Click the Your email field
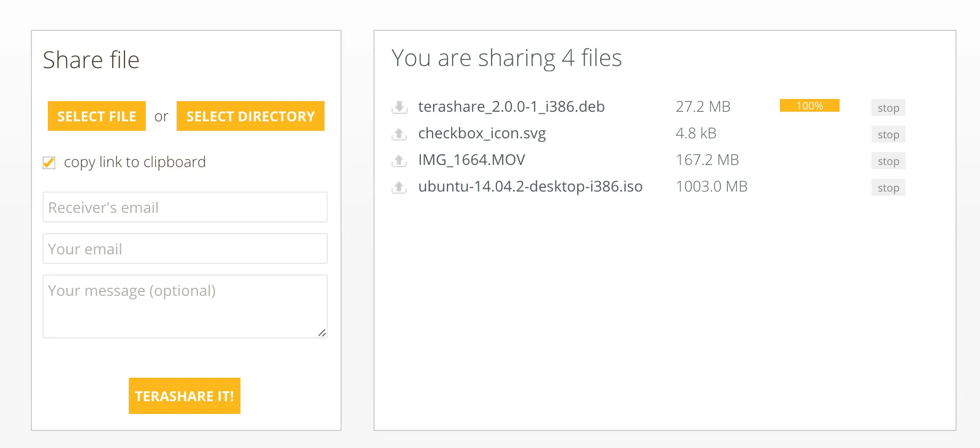Image resolution: width=980 pixels, height=448 pixels. pos(185,248)
